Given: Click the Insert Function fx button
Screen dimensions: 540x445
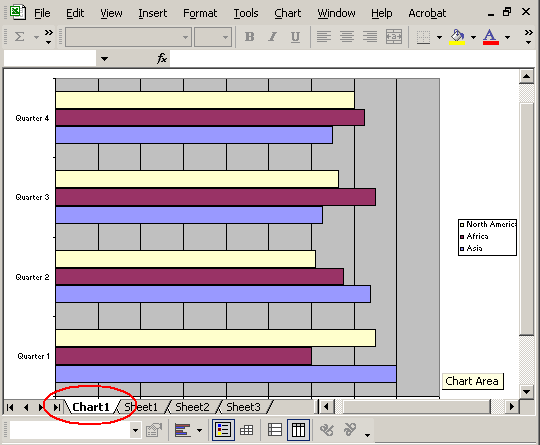Looking at the screenshot, I should [162, 58].
